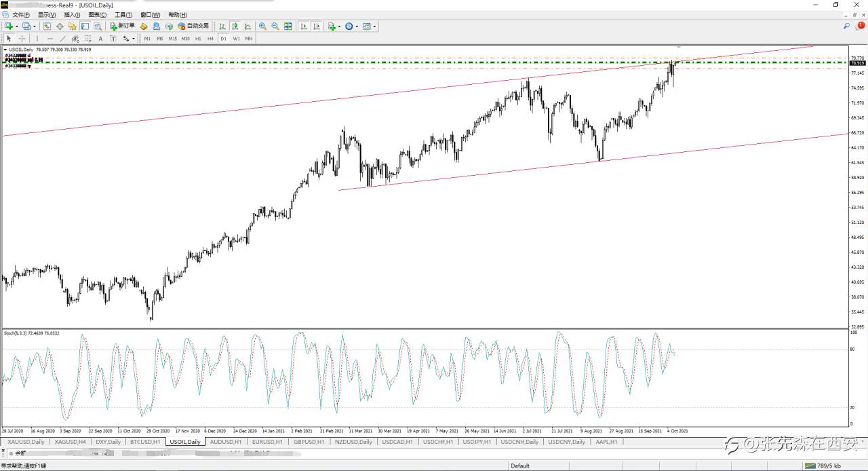Screen dimensions: 868x471
Task: Open the 图表 menu
Action: pyautogui.click(x=98, y=14)
